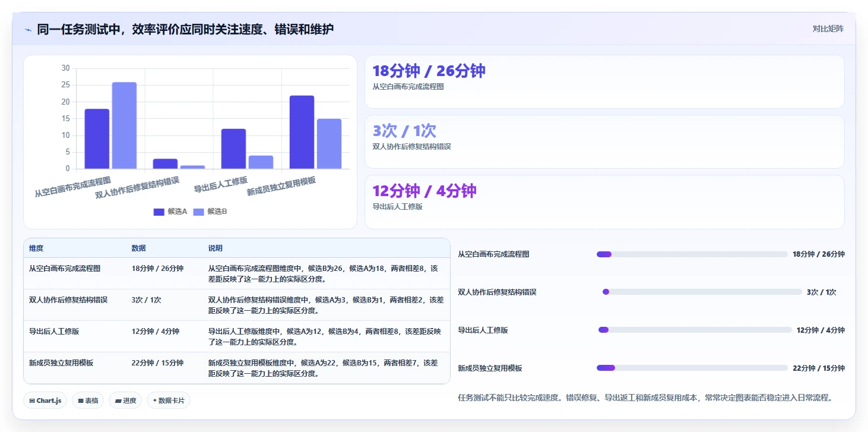Click the 候选B bar for 新成员独立复用模板
Viewport: 868px width, 432px height.
point(329,144)
